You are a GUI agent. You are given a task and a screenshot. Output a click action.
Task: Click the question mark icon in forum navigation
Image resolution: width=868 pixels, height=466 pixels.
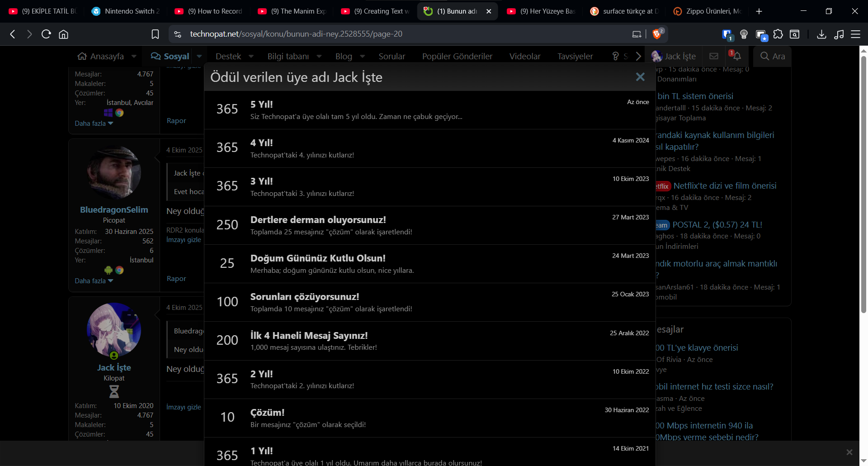click(x=615, y=56)
